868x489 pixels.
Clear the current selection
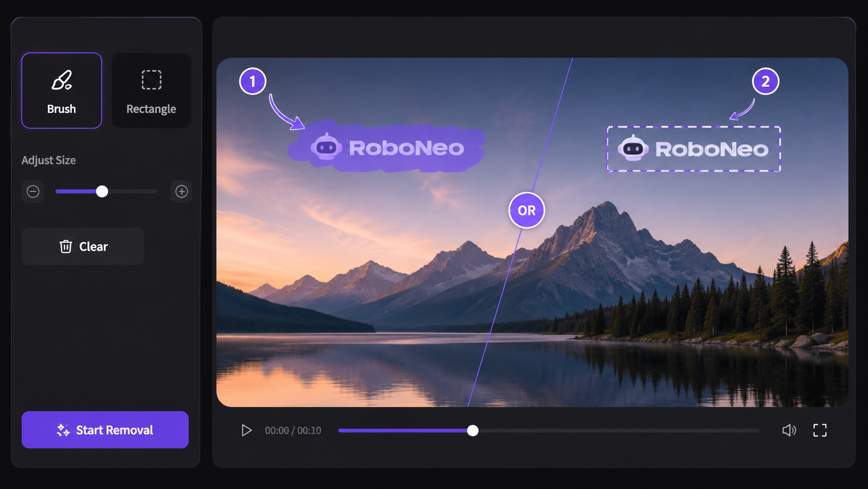click(x=83, y=246)
